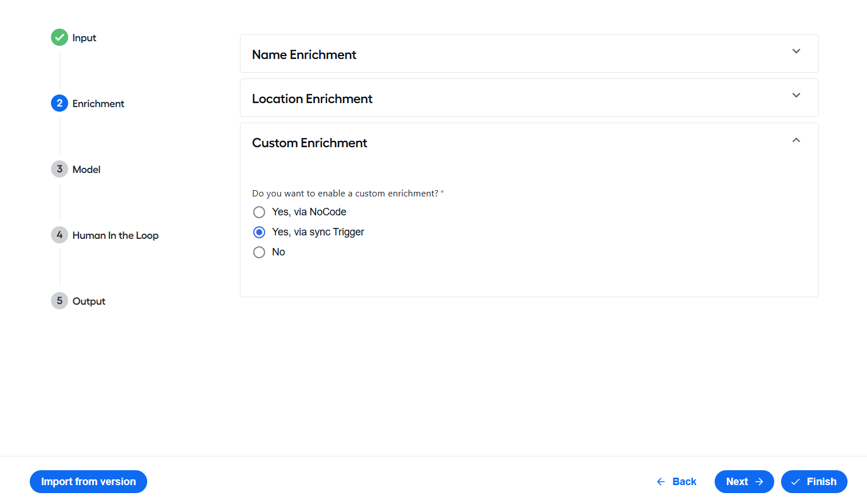Click the Finish button
Viewport: 867px width, 504px height.
pos(814,482)
